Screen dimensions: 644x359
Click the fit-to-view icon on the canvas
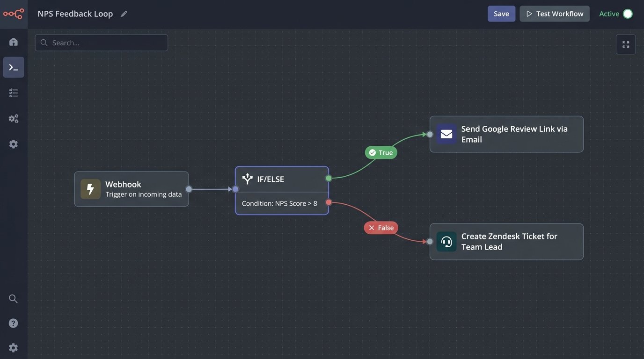coord(626,43)
